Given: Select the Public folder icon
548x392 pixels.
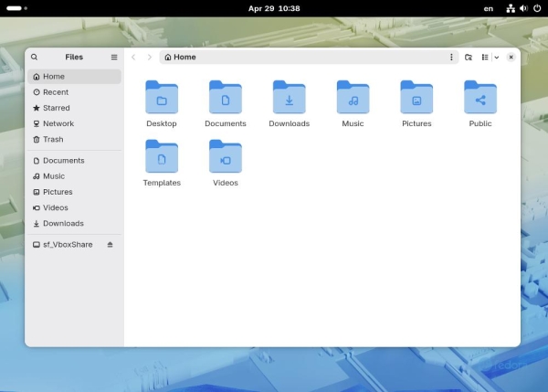Looking at the screenshot, I should click(x=480, y=98).
